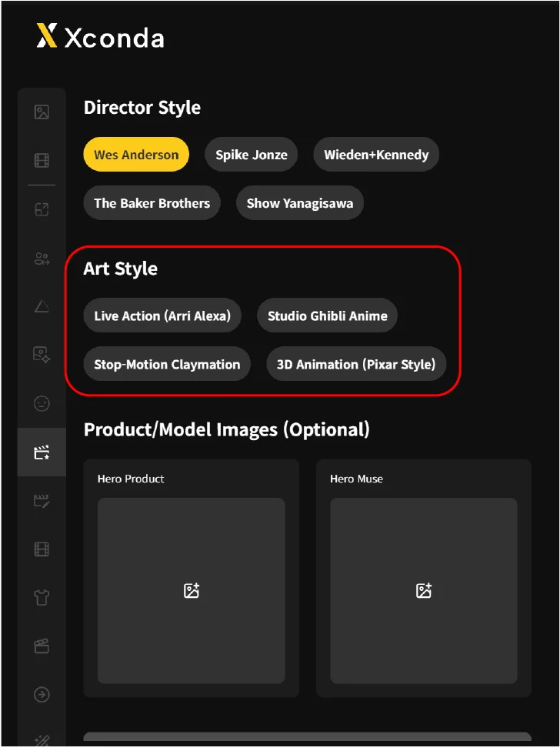Choose the Show Yanagisawa director style
The image size is (560, 751).
[x=300, y=203]
